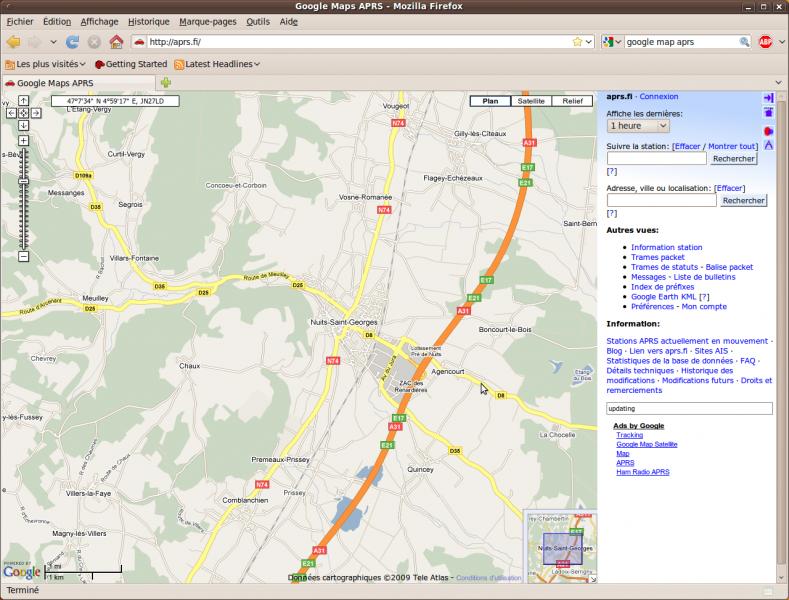789x600 pixels.
Task: Click in the Suivre la station field
Action: point(657,159)
